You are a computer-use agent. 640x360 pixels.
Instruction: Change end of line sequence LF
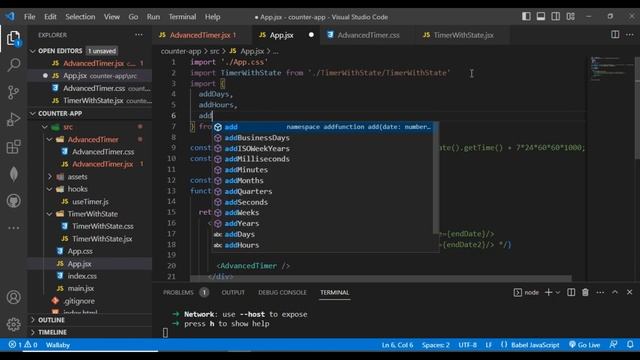point(489,345)
